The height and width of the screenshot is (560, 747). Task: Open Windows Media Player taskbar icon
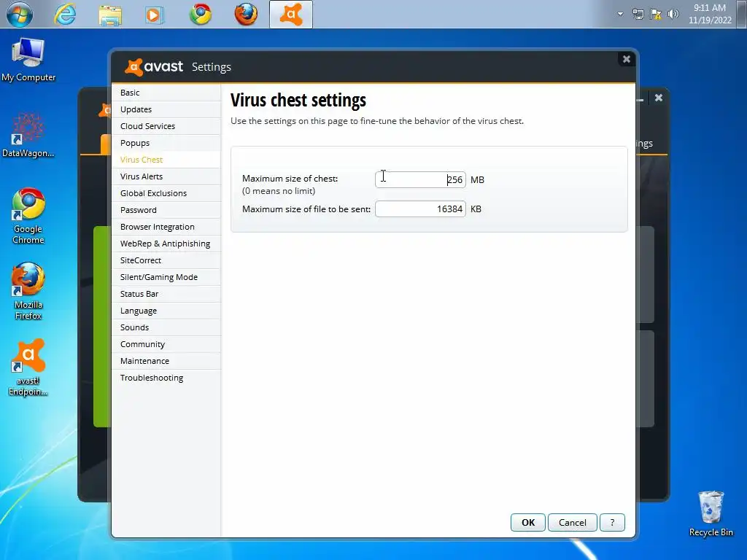[x=155, y=15]
